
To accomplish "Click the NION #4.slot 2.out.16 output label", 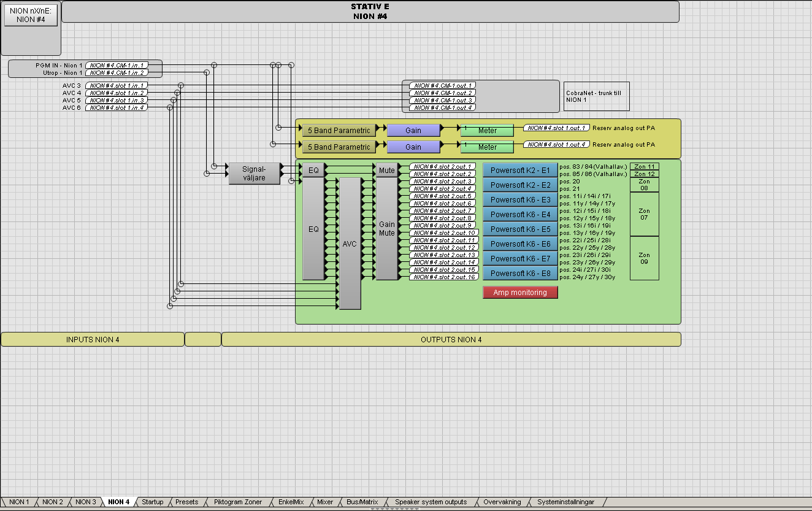I will point(443,277).
